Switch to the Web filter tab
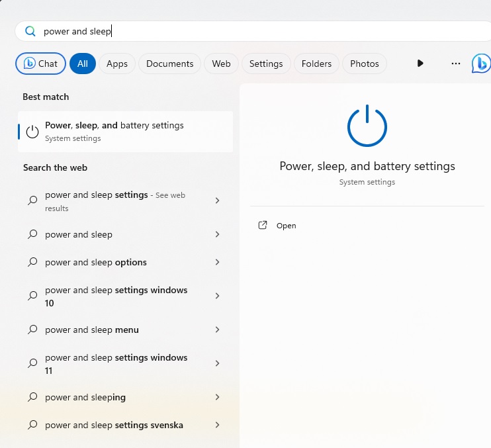The image size is (491, 448). [221, 64]
